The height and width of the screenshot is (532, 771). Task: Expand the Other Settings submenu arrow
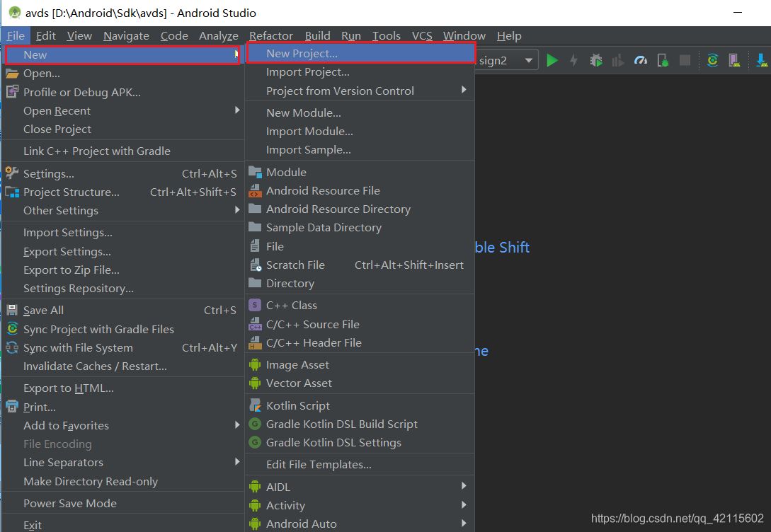pyautogui.click(x=237, y=209)
